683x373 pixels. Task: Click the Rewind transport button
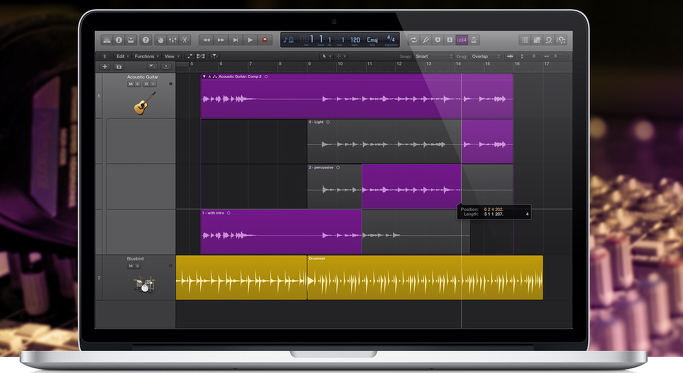tap(206, 40)
